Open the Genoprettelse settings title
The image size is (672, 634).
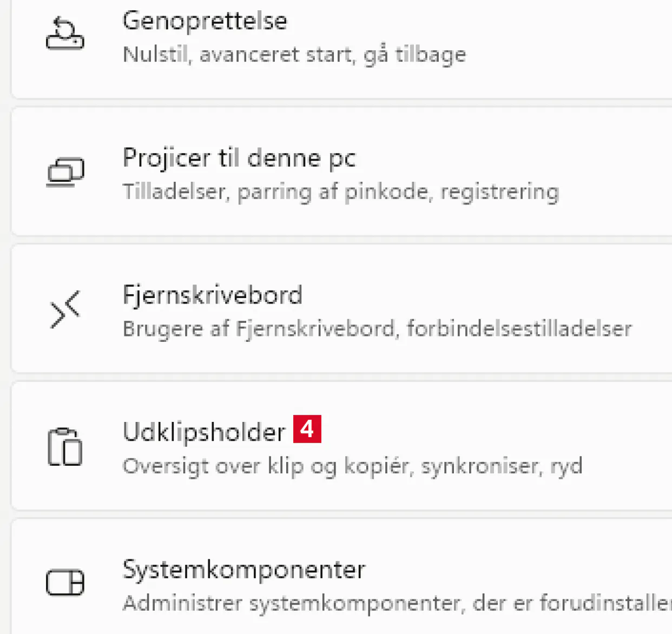[x=205, y=21]
